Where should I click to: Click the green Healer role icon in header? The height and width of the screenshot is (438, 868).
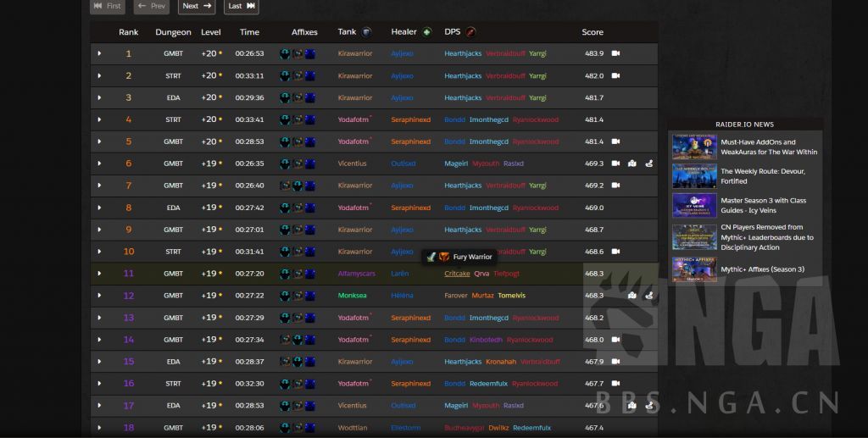[427, 32]
